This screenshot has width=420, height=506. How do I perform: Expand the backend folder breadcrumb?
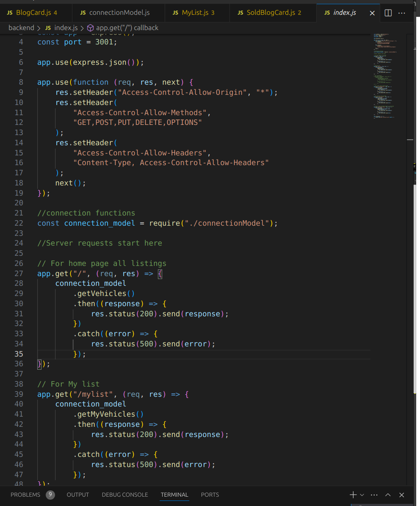[21, 28]
